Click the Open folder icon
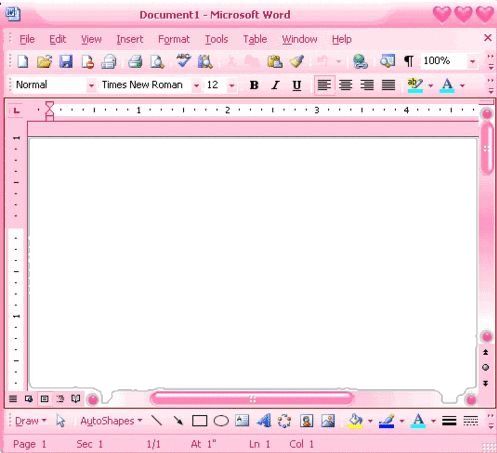 (44, 62)
